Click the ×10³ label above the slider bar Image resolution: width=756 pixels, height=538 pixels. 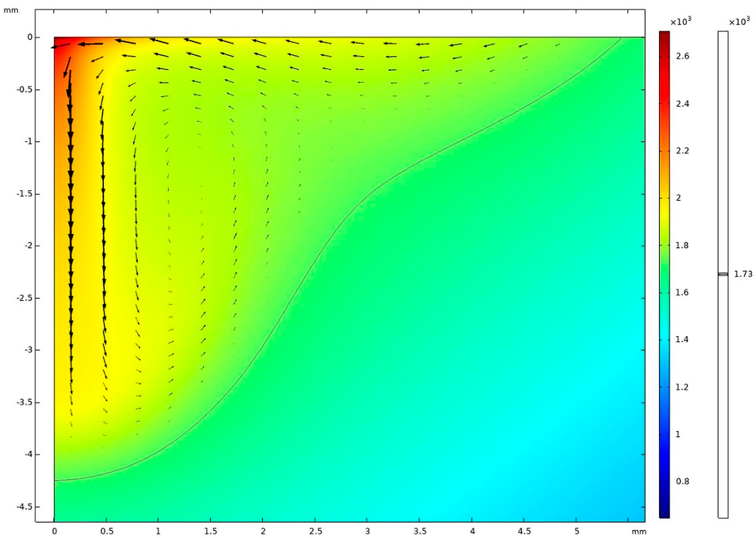pos(739,21)
